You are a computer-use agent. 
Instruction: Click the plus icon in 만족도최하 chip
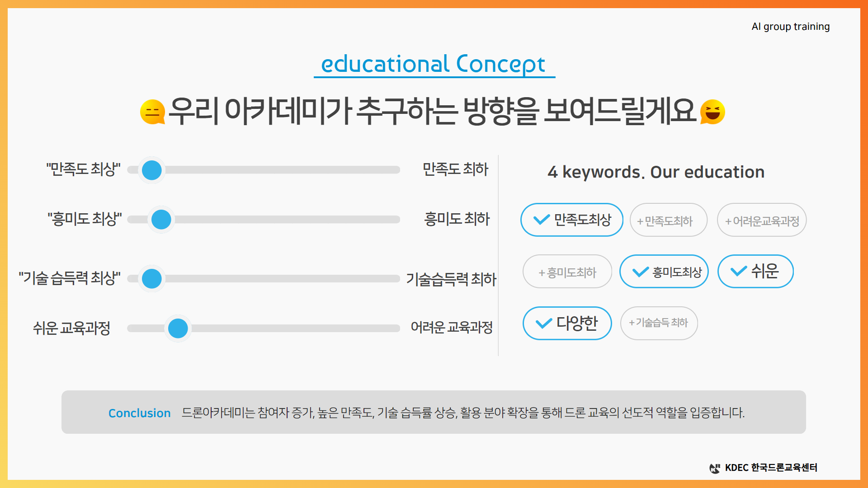click(640, 221)
